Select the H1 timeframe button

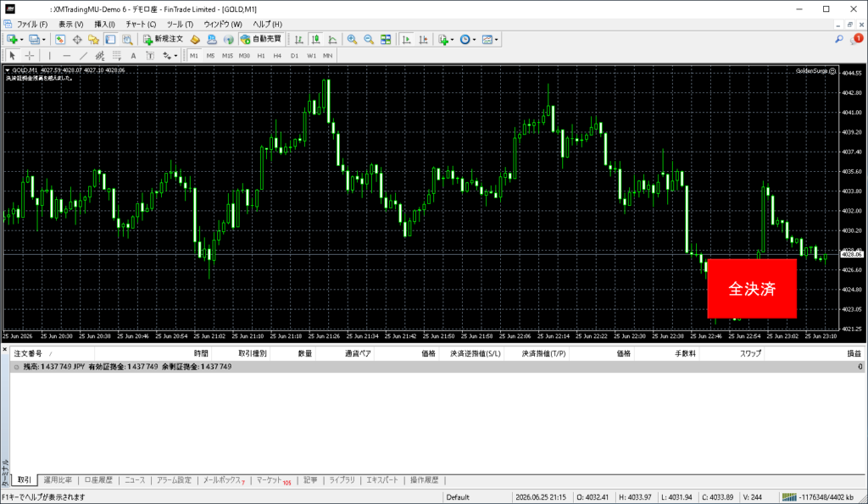(x=261, y=55)
